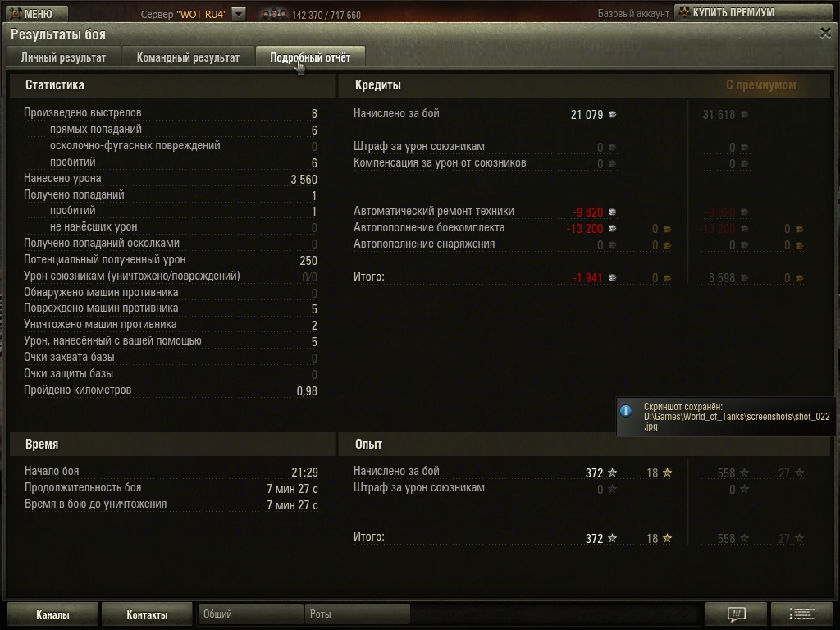Click the silver star beside 372 total
Image resolution: width=840 pixels, height=630 pixels.
pyautogui.click(x=612, y=538)
